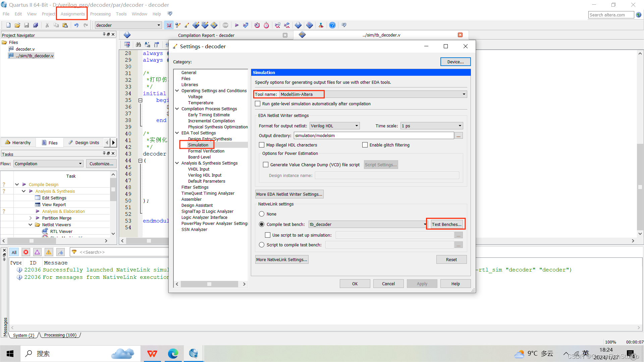Click the Device button

(455, 62)
